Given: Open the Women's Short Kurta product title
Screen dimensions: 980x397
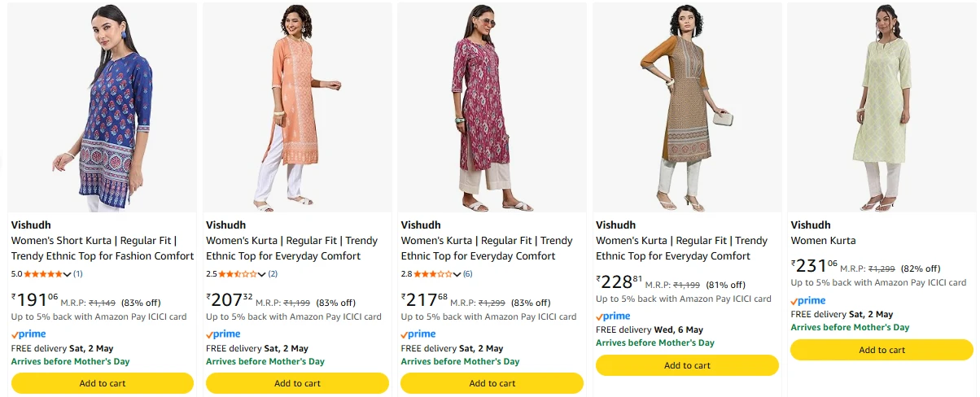Looking at the screenshot, I should (x=103, y=248).
